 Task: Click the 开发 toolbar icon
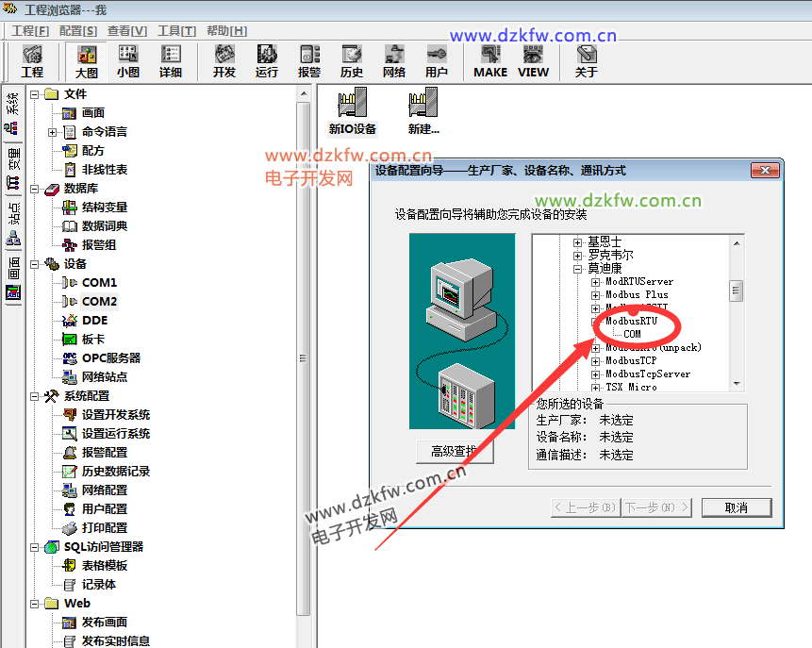tap(224, 61)
